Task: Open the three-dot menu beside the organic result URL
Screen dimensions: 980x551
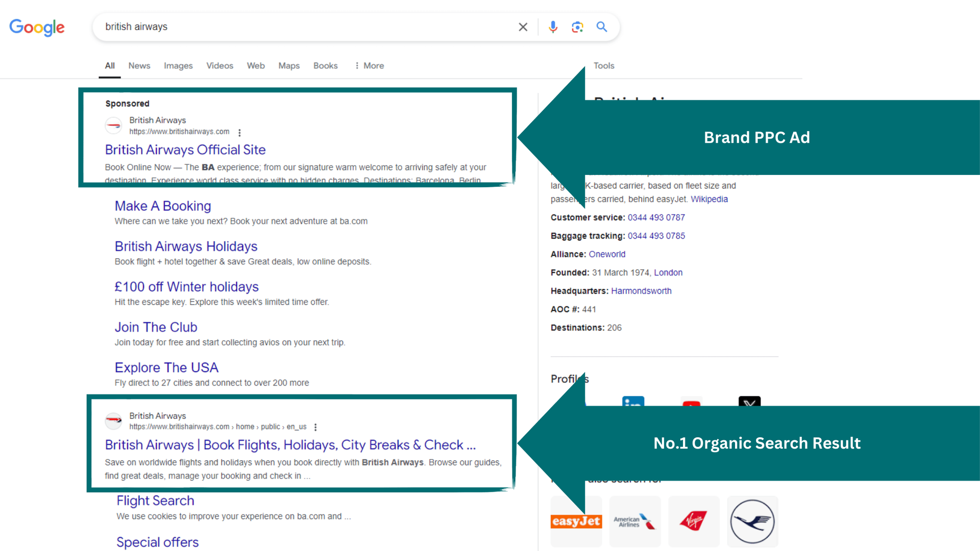Action: coord(315,427)
